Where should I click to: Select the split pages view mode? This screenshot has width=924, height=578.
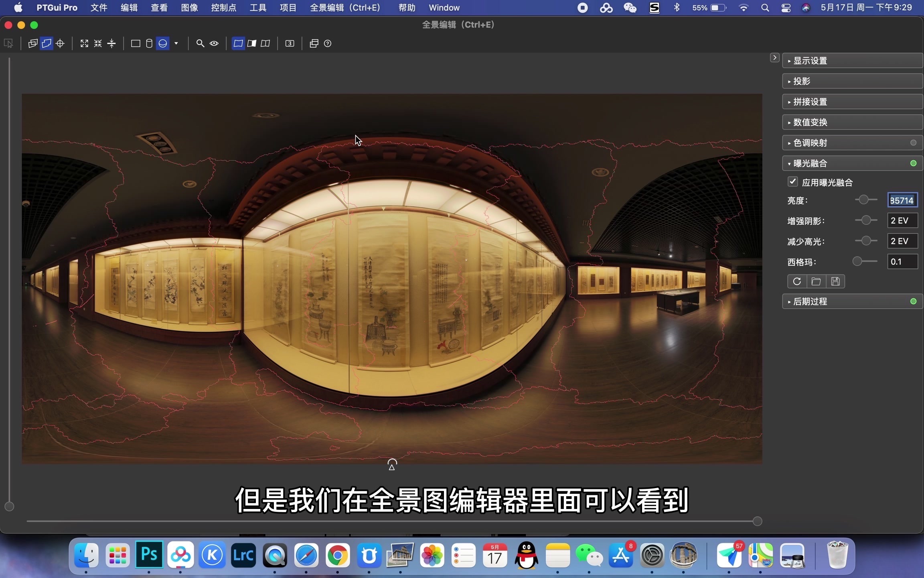point(265,43)
